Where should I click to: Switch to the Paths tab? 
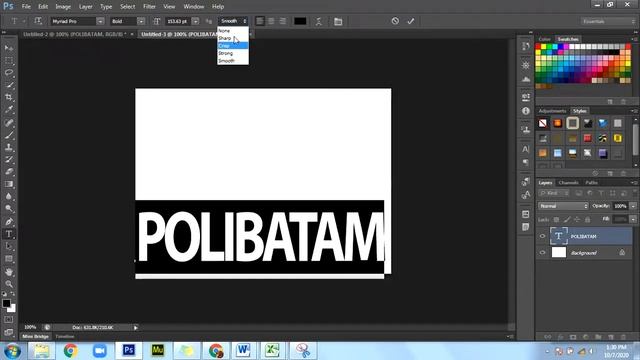click(591, 182)
